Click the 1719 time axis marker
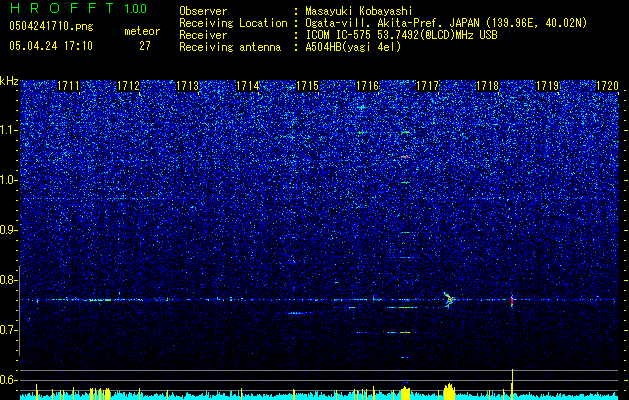 click(x=548, y=86)
